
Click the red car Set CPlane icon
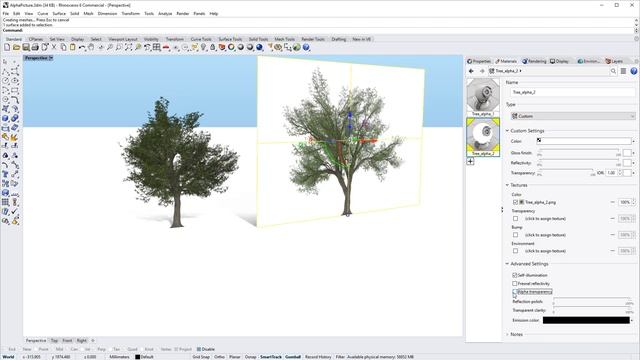click(166, 47)
